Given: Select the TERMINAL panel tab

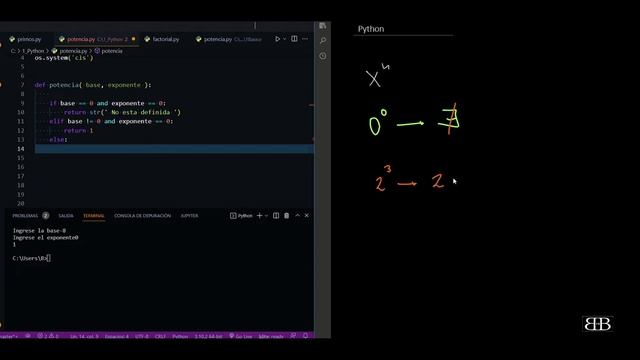Looking at the screenshot, I should pos(94,216).
